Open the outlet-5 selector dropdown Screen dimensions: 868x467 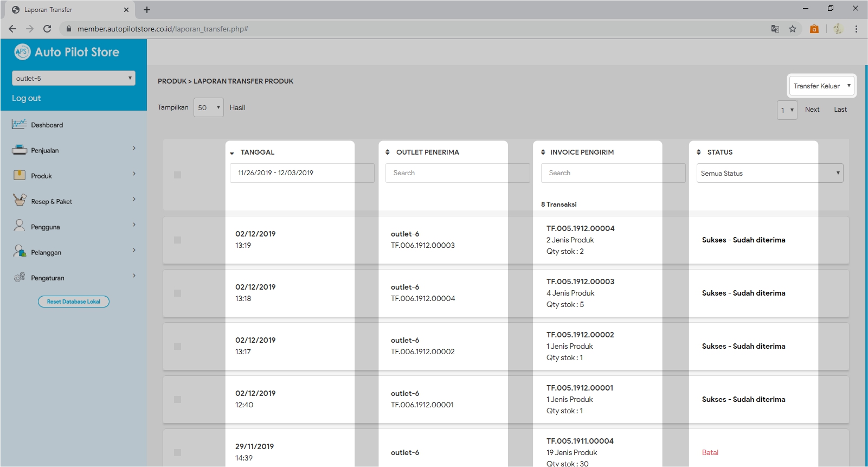74,78
